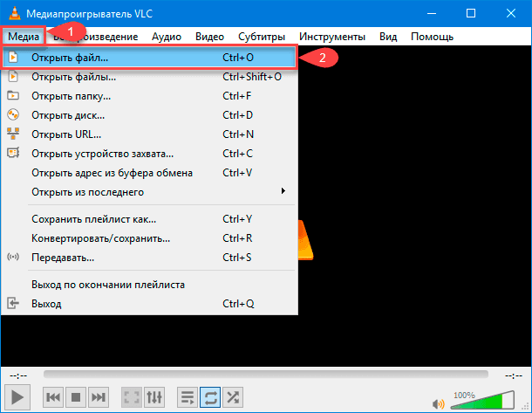This screenshot has height=413, width=532.
Task: Toggle Выход по окончании плейлиста
Action: (149, 285)
